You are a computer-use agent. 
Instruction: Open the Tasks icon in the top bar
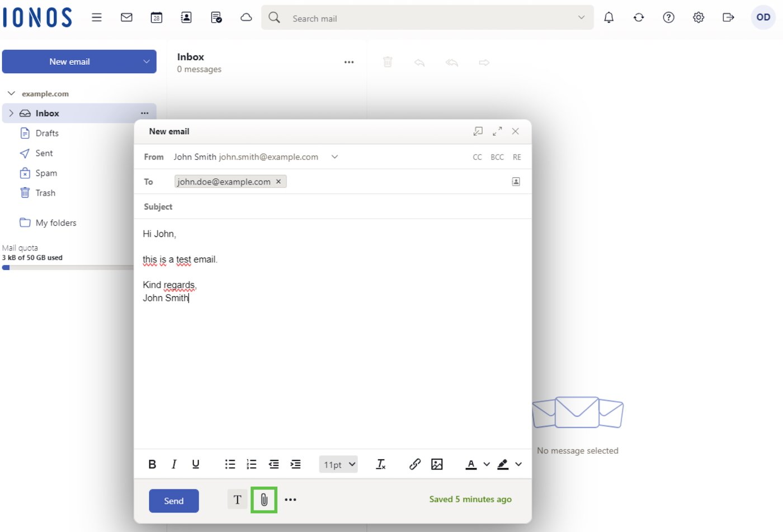216,17
